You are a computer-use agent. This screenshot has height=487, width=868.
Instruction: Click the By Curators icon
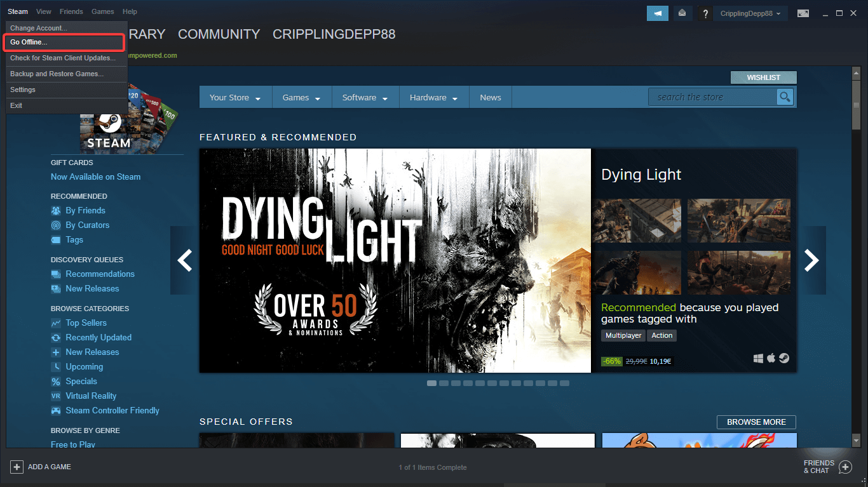coord(56,225)
